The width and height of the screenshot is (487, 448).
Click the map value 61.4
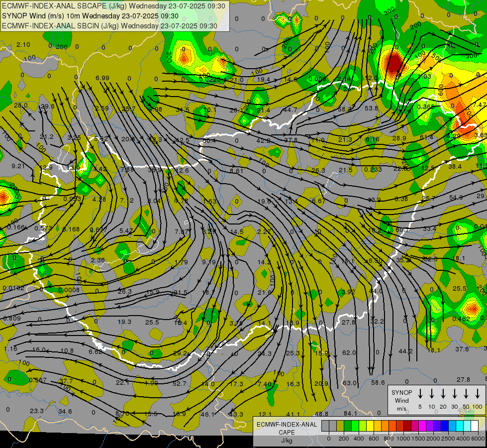[426, 137]
